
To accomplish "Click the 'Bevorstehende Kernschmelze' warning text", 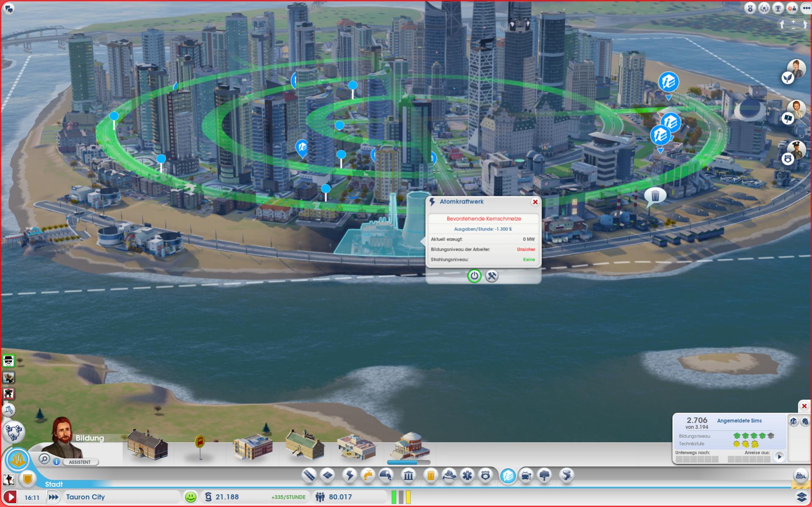I will click(x=484, y=219).
